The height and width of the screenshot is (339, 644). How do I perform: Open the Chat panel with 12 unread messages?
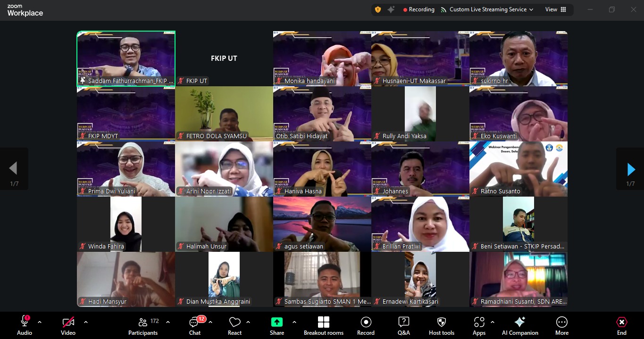pos(194,325)
